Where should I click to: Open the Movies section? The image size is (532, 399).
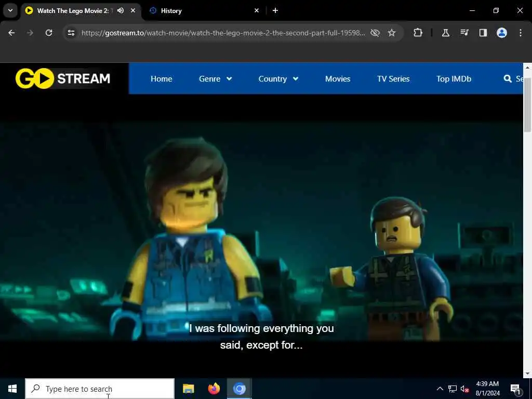point(338,79)
